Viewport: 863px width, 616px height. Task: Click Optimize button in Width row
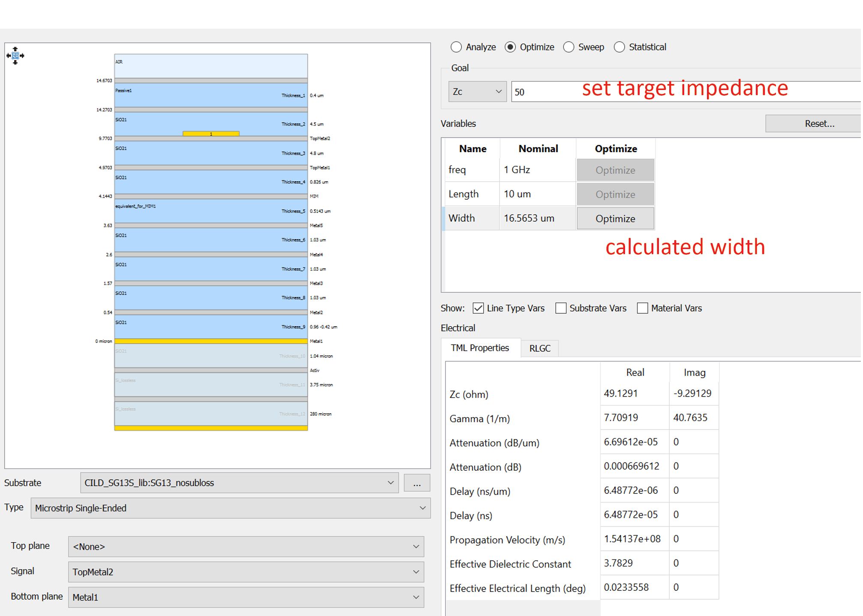(x=615, y=219)
